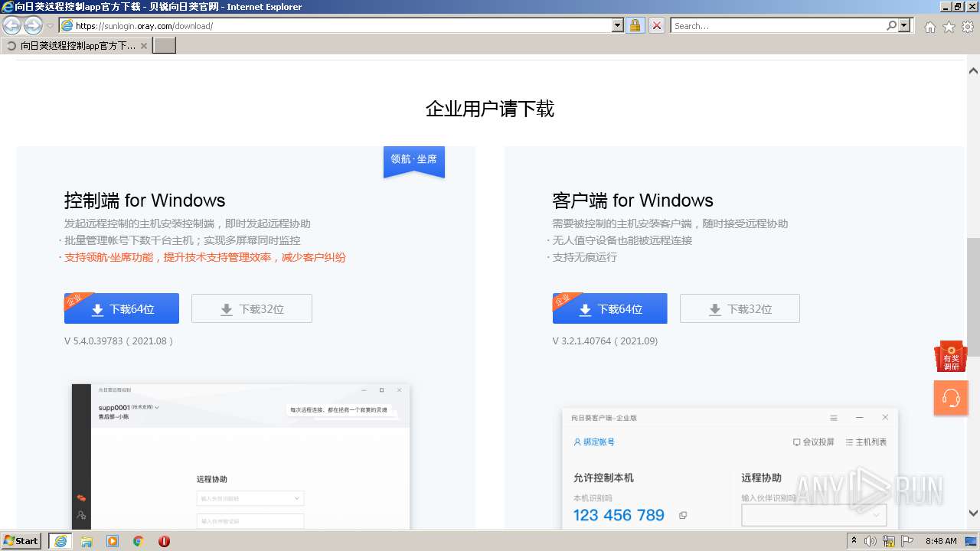
Task: Click the IE Search box
Action: click(x=778, y=25)
